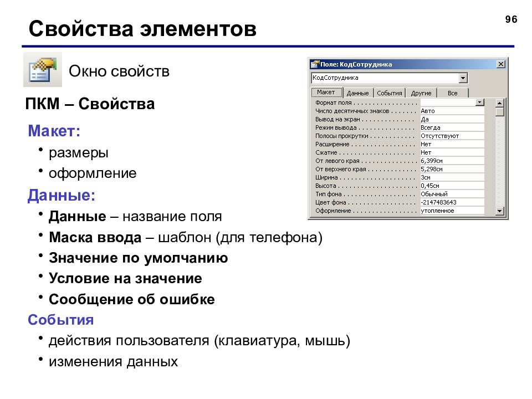Screen dimensions: 532x399
Task: Click the От верхнего края property label
Action: point(341,170)
